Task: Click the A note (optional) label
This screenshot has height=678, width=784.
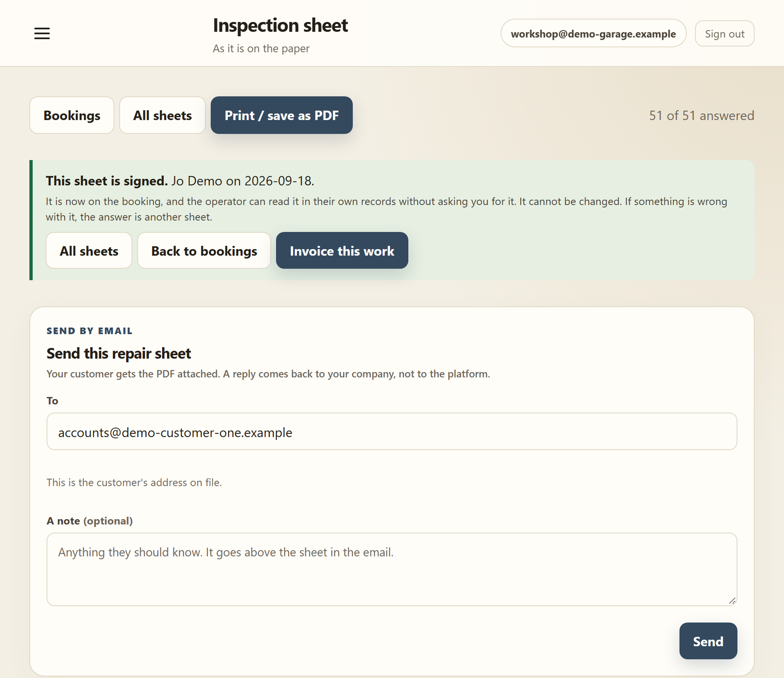Action: [90, 521]
